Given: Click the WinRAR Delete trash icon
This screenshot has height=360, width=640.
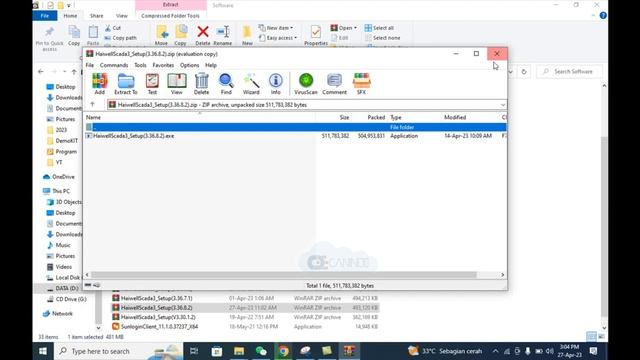Looking at the screenshot, I should (x=201, y=84).
